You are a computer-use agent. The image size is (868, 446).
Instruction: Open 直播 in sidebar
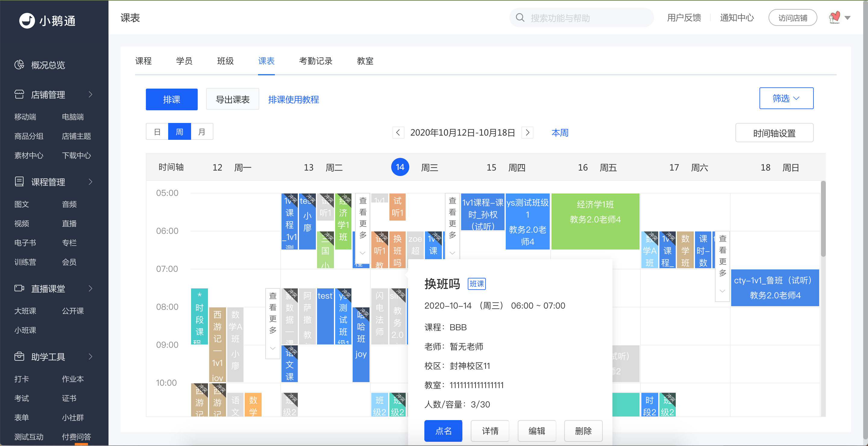(69, 223)
